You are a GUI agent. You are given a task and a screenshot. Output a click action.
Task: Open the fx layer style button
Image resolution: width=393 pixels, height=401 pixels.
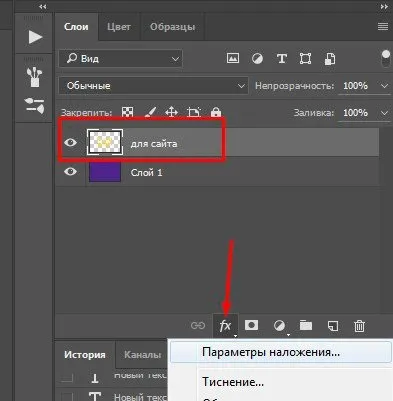coord(225,326)
